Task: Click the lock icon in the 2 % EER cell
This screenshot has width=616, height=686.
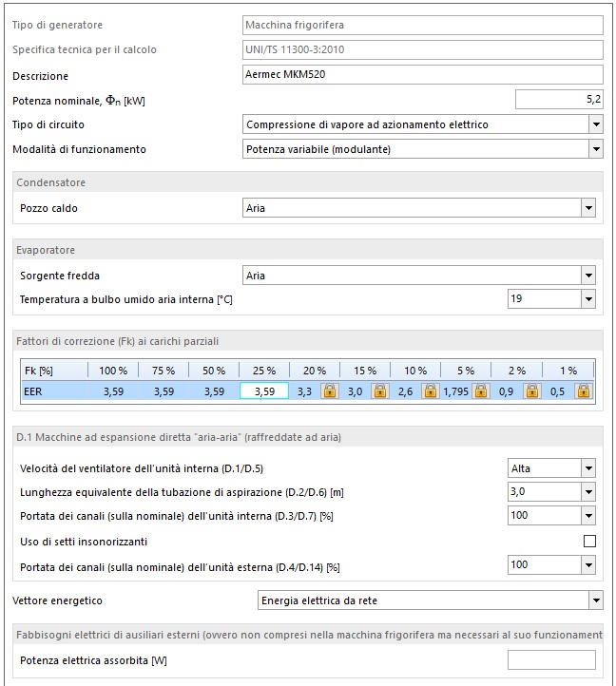Action: (x=532, y=391)
